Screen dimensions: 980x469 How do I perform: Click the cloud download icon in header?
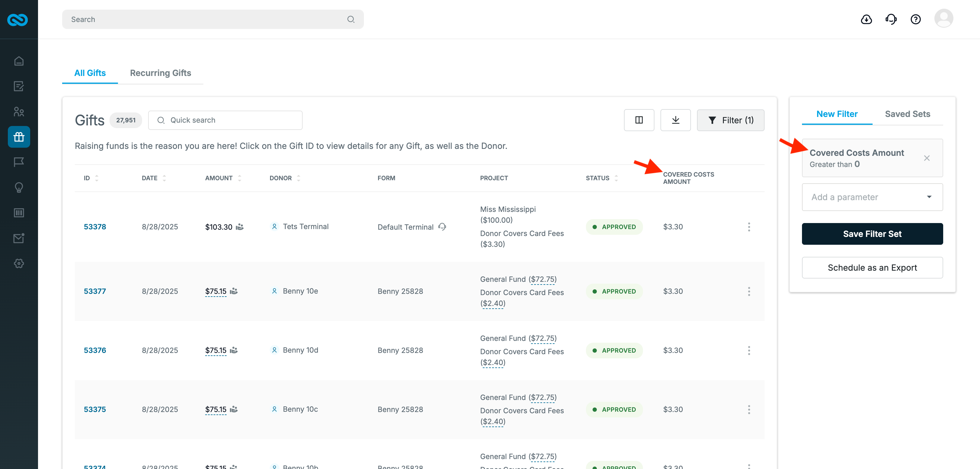pyautogui.click(x=866, y=19)
